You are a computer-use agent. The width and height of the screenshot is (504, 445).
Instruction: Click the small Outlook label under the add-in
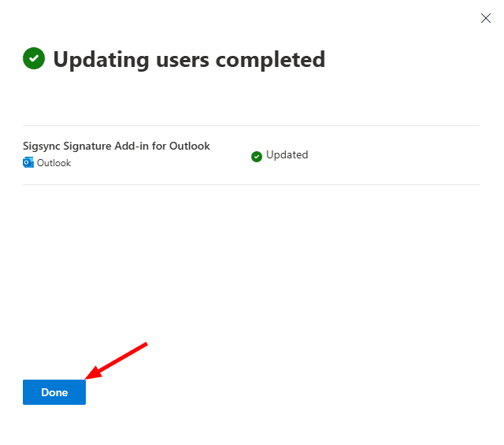54,163
